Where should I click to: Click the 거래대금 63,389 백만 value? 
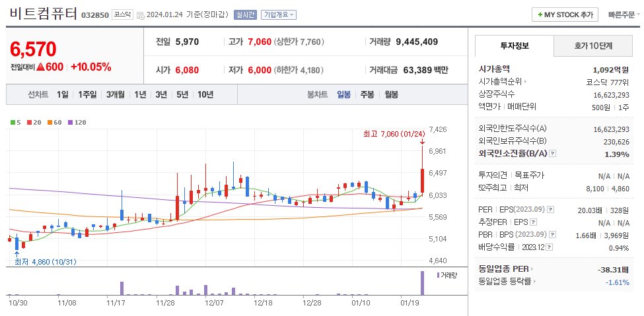[426, 70]
